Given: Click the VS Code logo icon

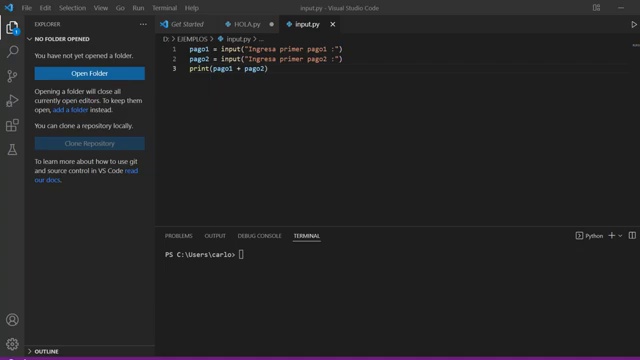Looking at the screenshot, I should [x=9, y=8].
